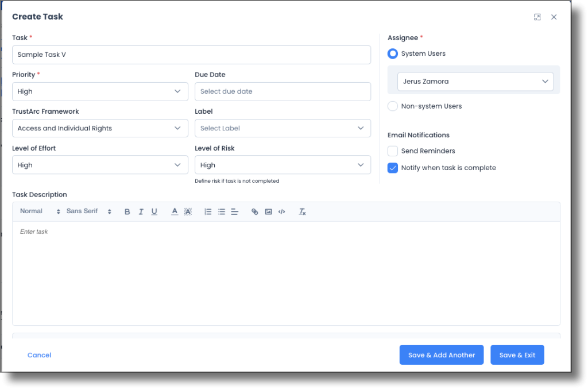The image size is (588, 389).
Task: Open the TrustArc Framework dropdown
Action: 100,128
